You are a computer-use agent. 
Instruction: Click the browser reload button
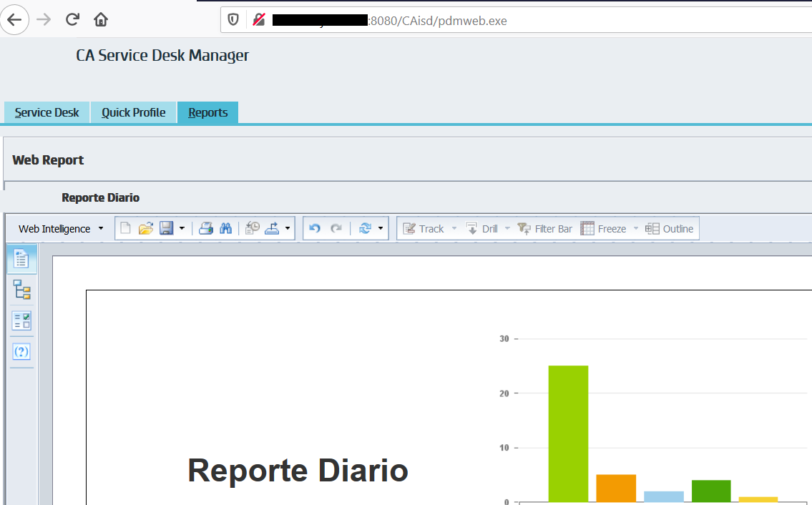[x=72, y=19]
